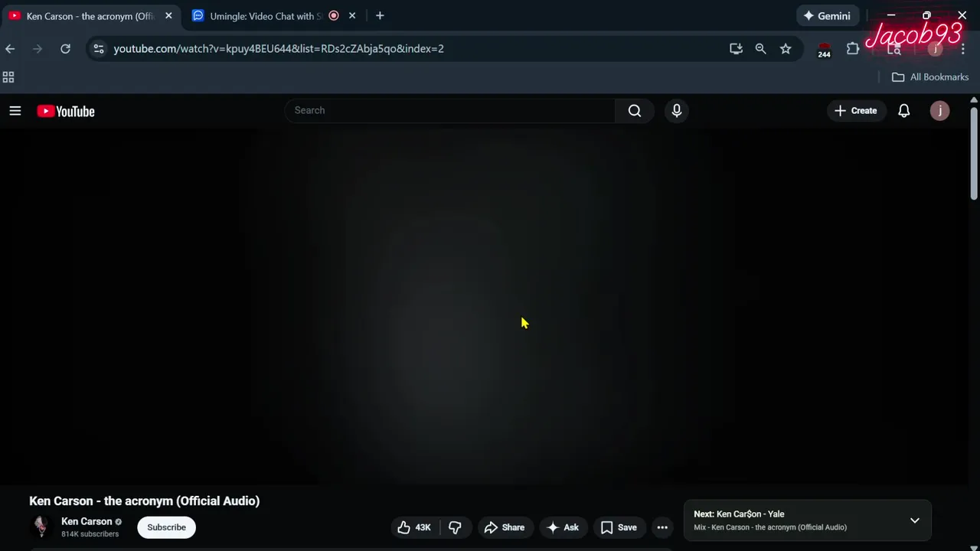Switch to the Ken Carson YouTube tab
Viewport: 980px width, 551px height.
(x=90, y=16)
